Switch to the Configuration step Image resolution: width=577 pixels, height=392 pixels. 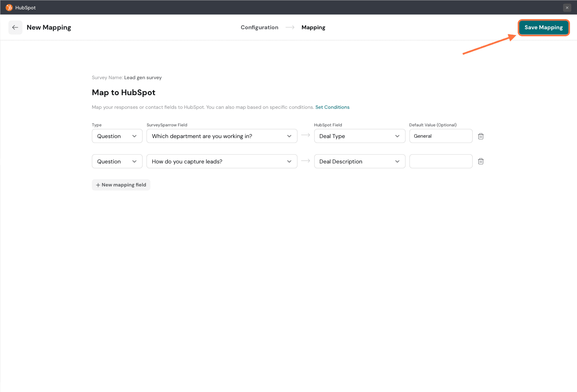(x=259, y=27)
